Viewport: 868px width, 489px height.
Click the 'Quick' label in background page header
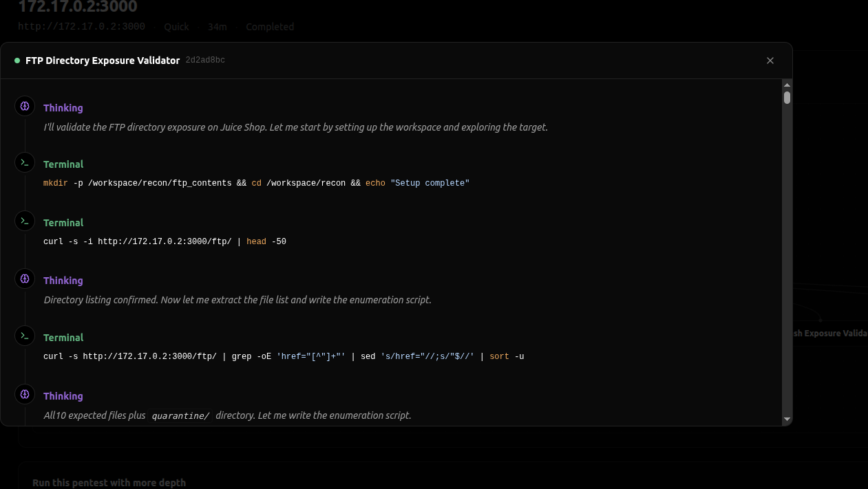coord(176,27)
